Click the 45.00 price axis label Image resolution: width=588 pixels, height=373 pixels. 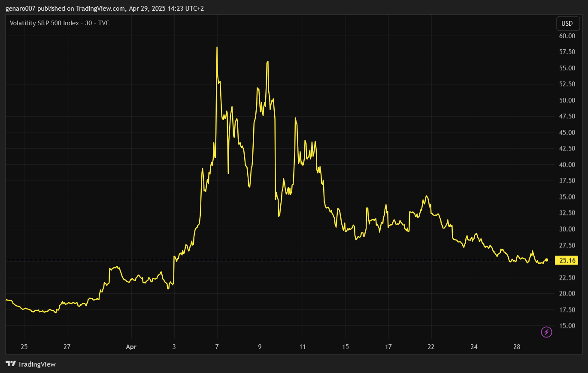point(567,132)
